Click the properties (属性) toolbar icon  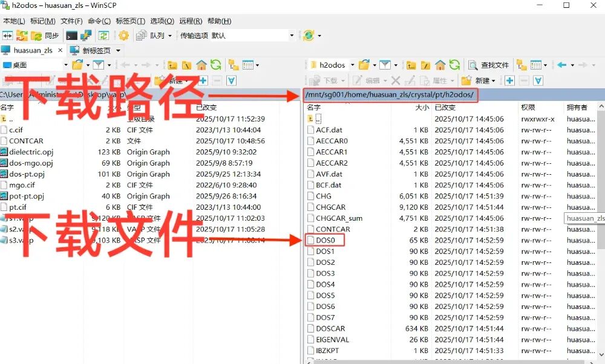click(434, 79)
